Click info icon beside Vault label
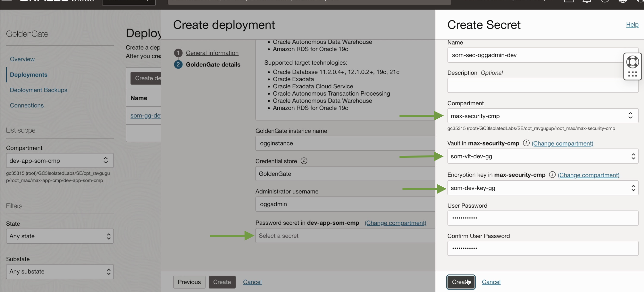Viewport: 644px width, 292px height. click(x=526, y=143)
